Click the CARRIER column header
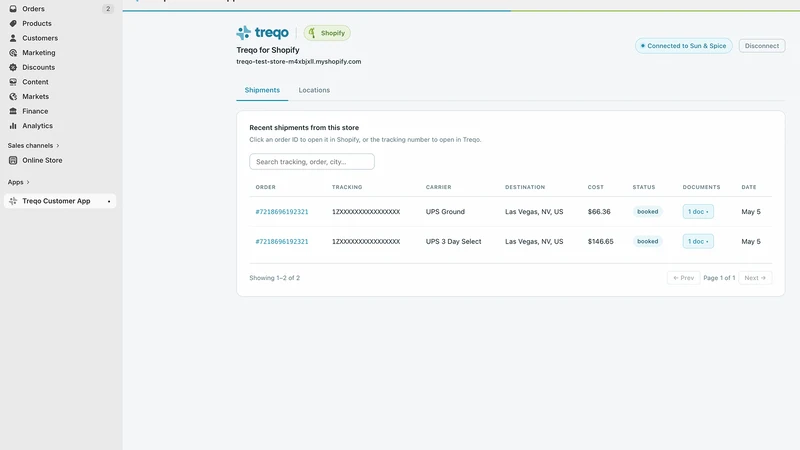This screenshot has height=450, width=800. (438, 187)
